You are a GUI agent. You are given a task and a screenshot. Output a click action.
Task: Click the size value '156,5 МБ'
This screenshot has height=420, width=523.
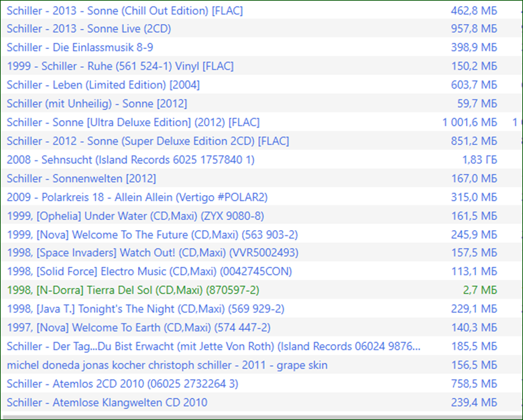pyautogui.click(x=474, y=364)
